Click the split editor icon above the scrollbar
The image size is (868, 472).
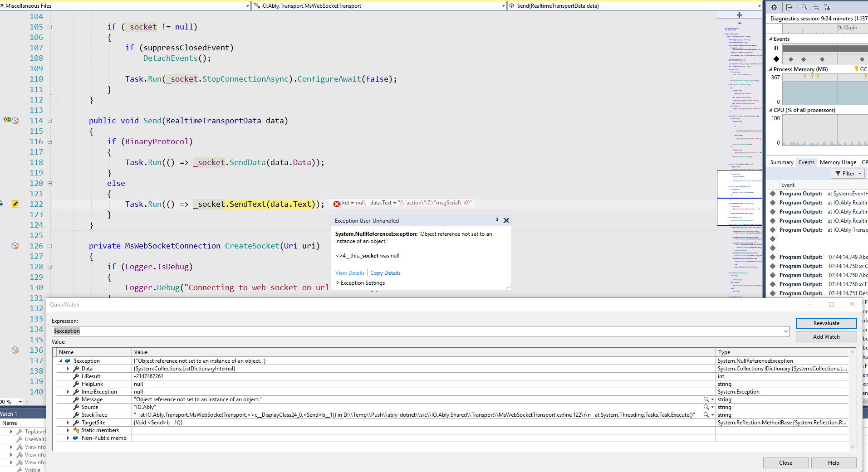[x=739, y=15]
